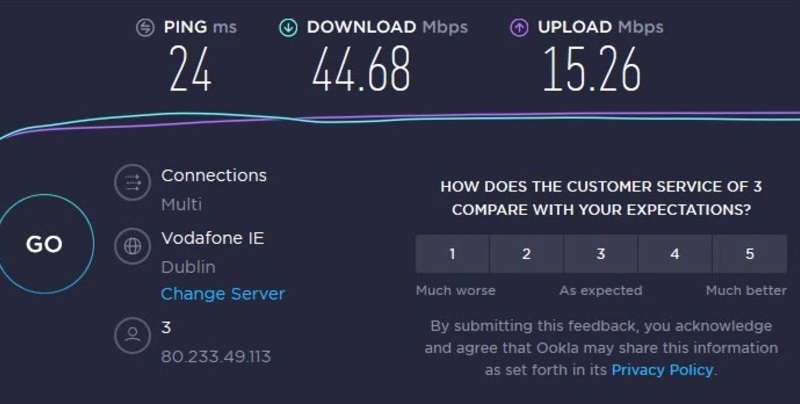Click the ping icon
Viewport: 800px width, 404px height.
point(145,28)
